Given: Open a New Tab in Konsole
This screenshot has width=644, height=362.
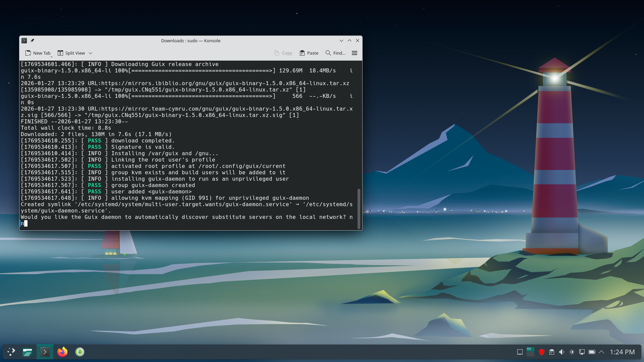Looking at the screenshot, I should [x=38, y=53].
